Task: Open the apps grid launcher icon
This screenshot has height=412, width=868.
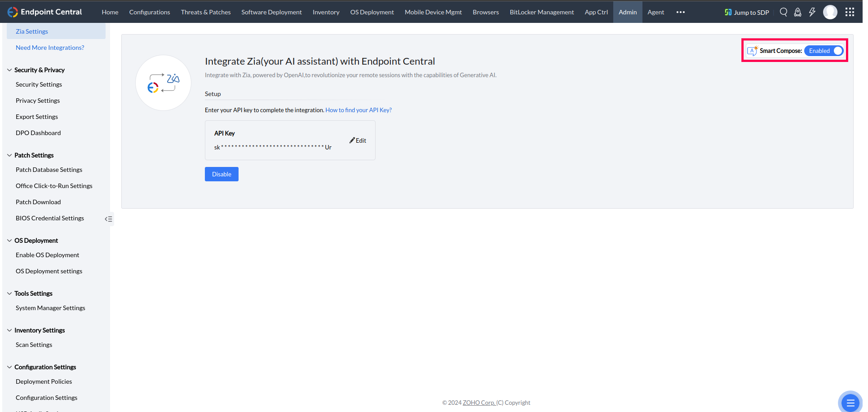Action: point(850,12)
